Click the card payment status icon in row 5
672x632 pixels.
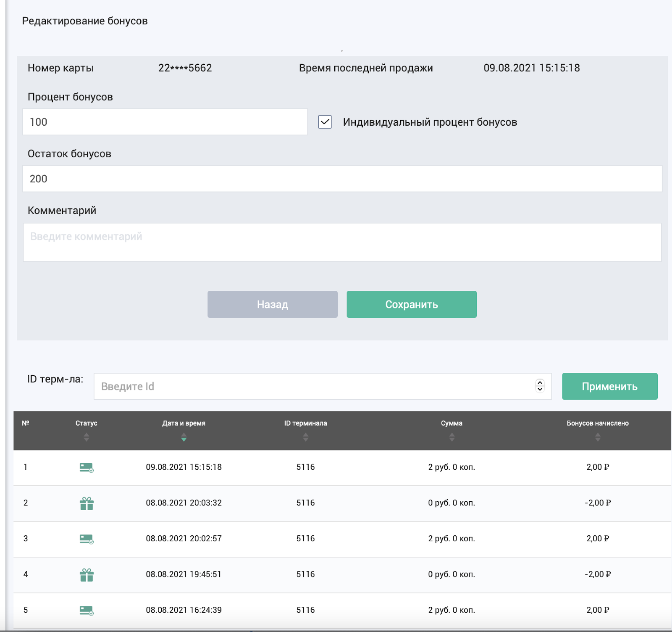coord(87,610)
